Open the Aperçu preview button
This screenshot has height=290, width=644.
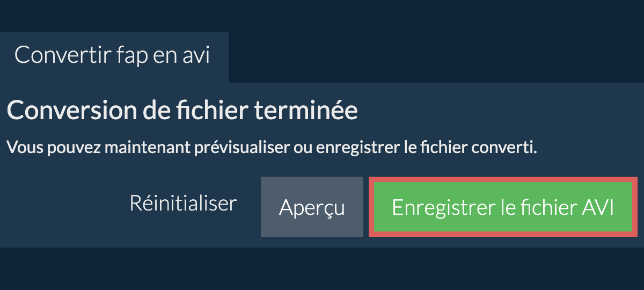coord(312,207)
